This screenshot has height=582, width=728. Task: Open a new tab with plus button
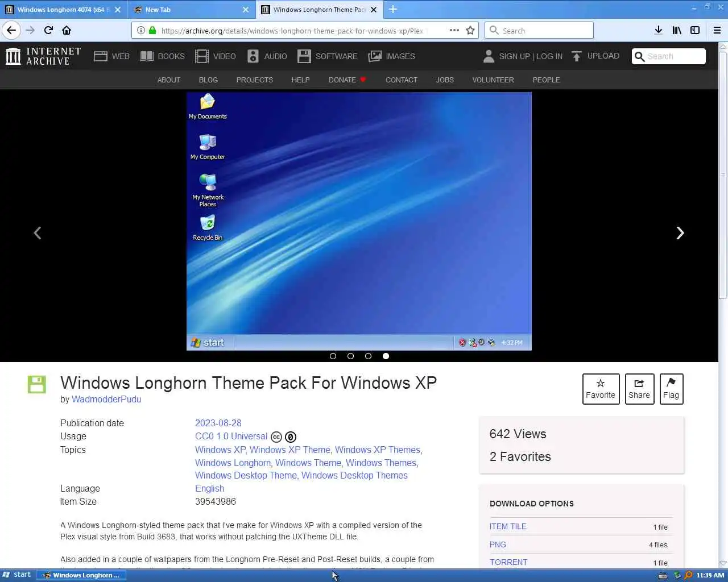393,9
